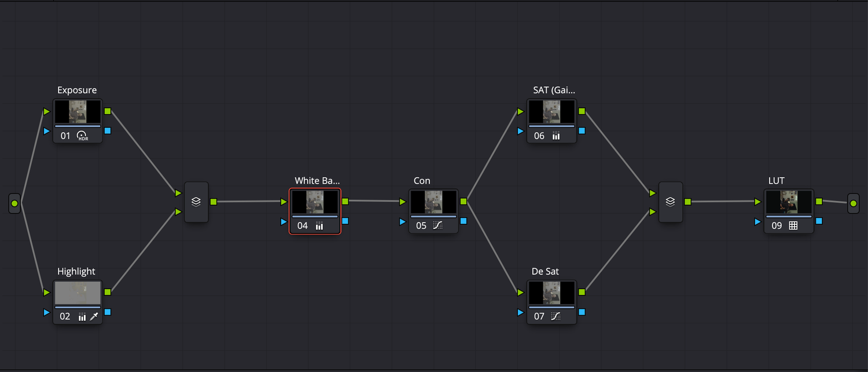868x372 pixels.
Task: Click the primaries bars icon on node 06
Action: (556, 136)
